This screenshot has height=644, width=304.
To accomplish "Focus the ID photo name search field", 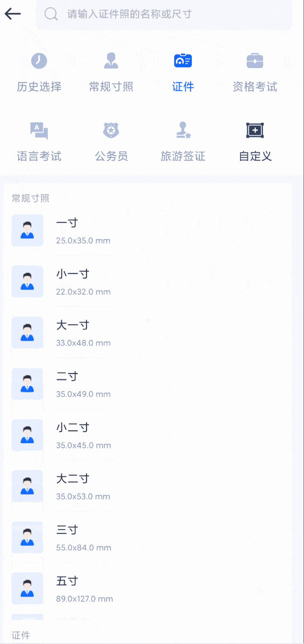I will [164, 15].
